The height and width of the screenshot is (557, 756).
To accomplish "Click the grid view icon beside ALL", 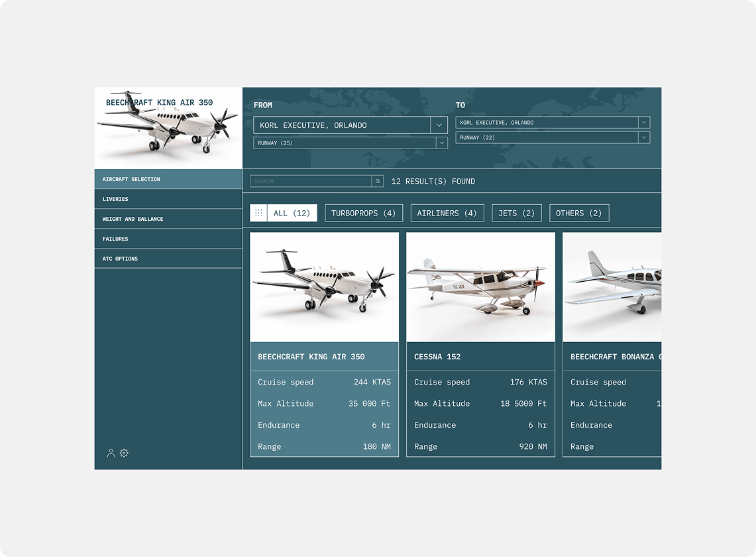I will point(258,213).
